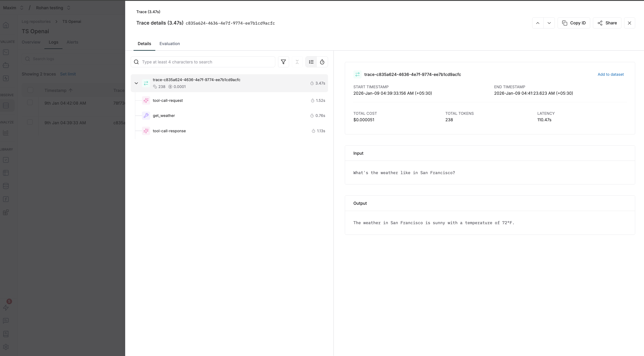Click the Add to dataset link
Viewport: 644px width, 356px height.
(x=610, y=74)
